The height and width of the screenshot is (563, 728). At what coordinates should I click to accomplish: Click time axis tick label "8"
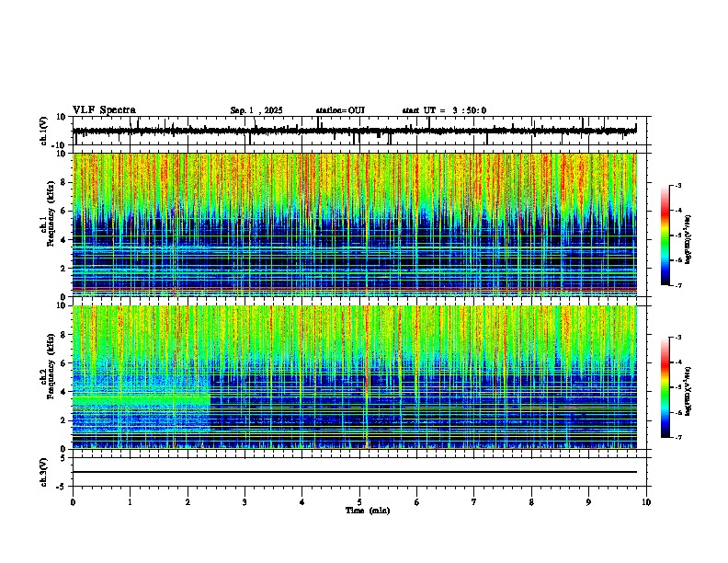pos(531,502)
